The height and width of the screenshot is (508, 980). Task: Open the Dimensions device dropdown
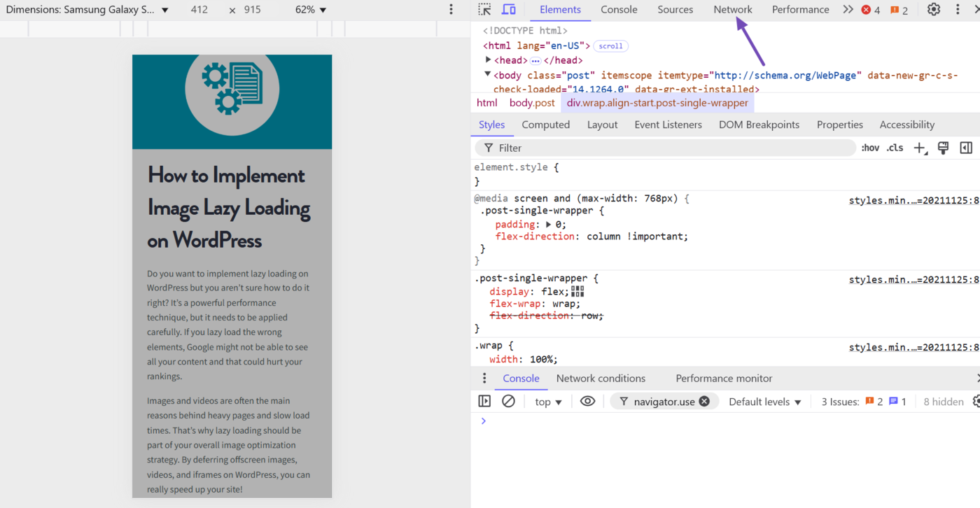click(87, 10)
